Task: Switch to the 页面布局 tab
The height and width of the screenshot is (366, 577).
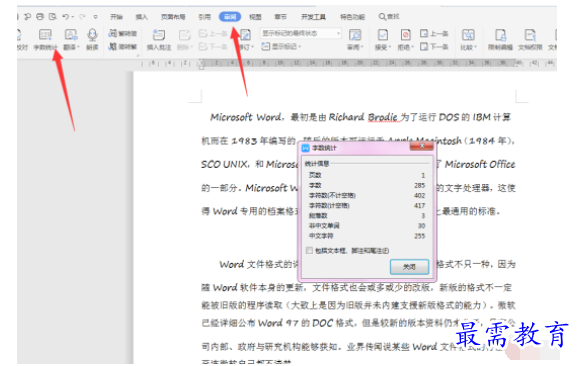Action: (173, 17)
